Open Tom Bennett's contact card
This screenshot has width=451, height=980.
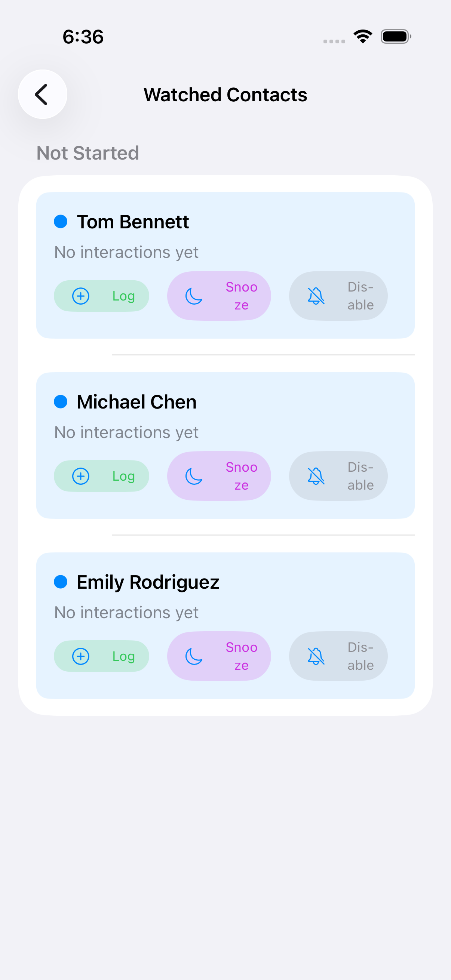tap(133, 221)
